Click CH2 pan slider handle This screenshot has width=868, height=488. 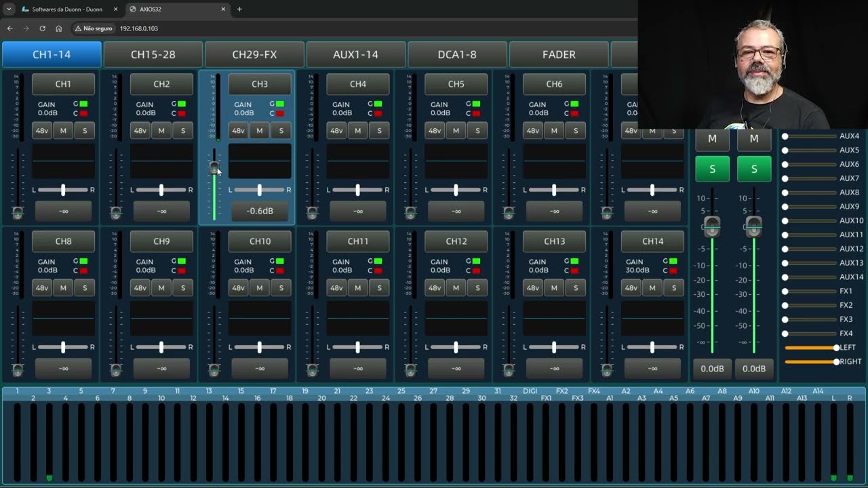[161, 190]
